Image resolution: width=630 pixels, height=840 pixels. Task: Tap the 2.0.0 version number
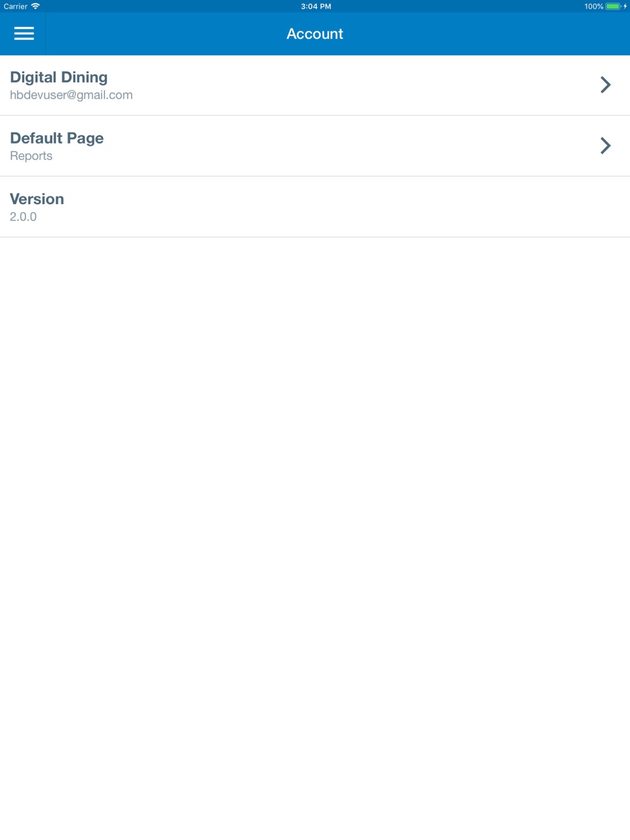tap(23, 217)
